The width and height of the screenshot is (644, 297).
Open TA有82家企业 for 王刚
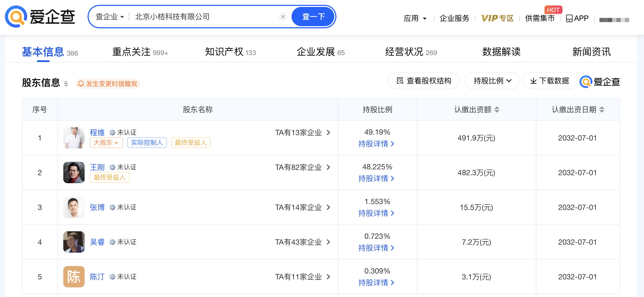click(303, 167)
